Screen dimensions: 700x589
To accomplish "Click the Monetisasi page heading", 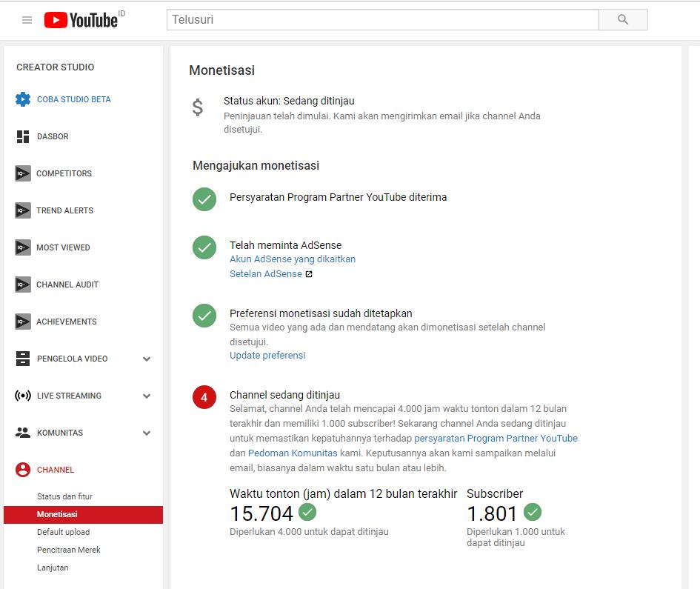I will point(222,70).
